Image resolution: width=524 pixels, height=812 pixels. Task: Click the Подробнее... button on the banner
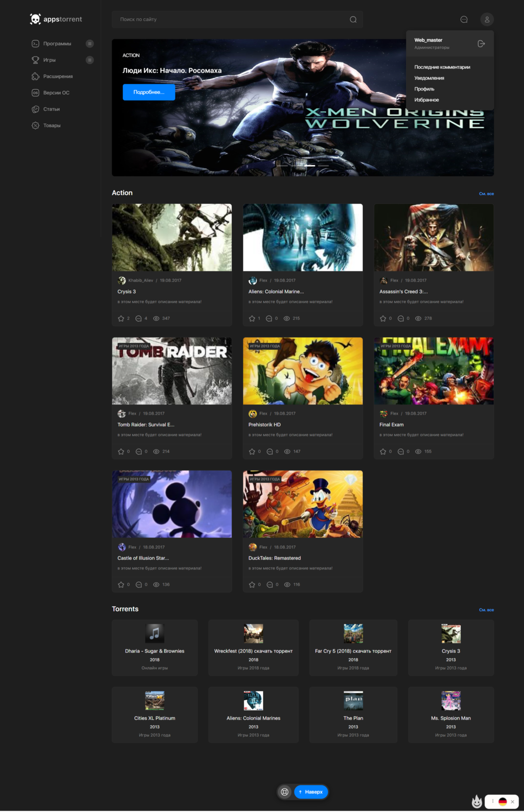pos(149,92)
